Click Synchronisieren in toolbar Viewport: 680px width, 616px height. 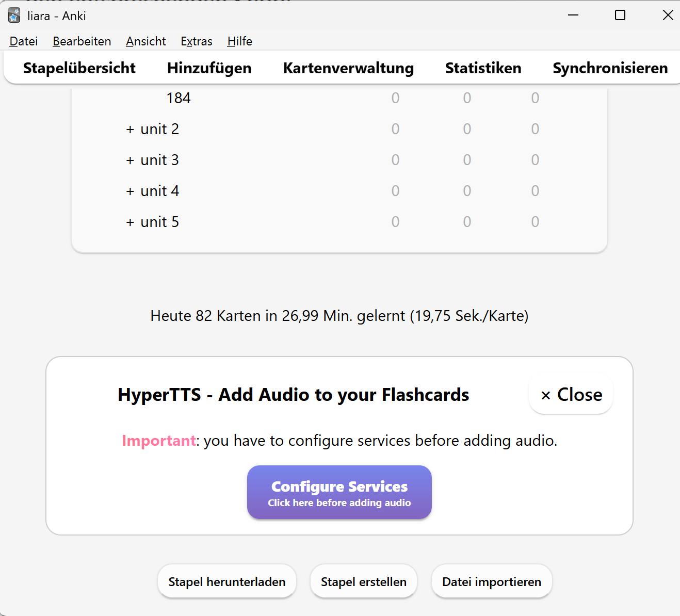click(x=610, y=68)
